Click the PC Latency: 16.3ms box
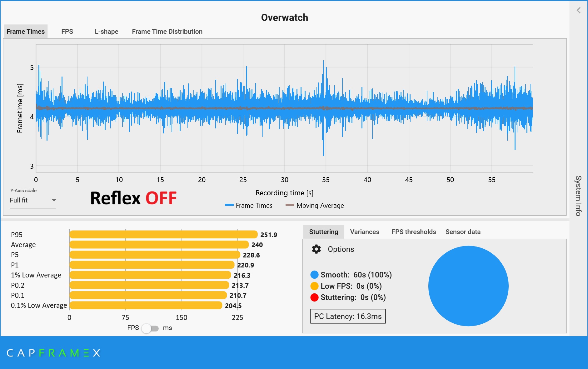Viewport: 588px width, 369px height. point(348,316)
